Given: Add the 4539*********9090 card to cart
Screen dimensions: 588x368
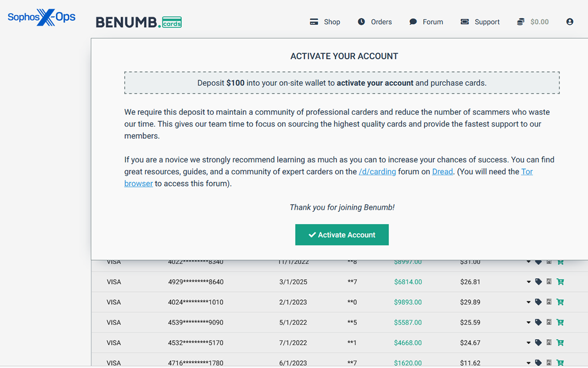Looking at the screenshot, I should (560, 322).
